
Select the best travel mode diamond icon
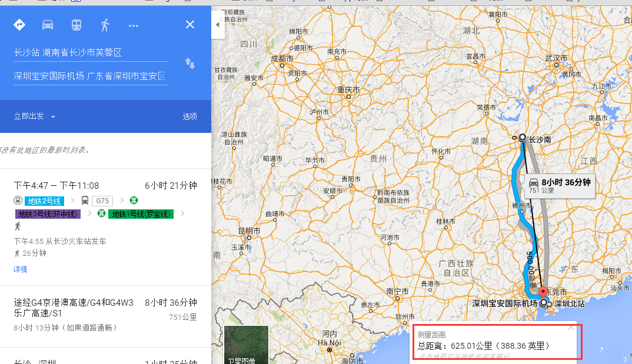(x=19, y=25)
